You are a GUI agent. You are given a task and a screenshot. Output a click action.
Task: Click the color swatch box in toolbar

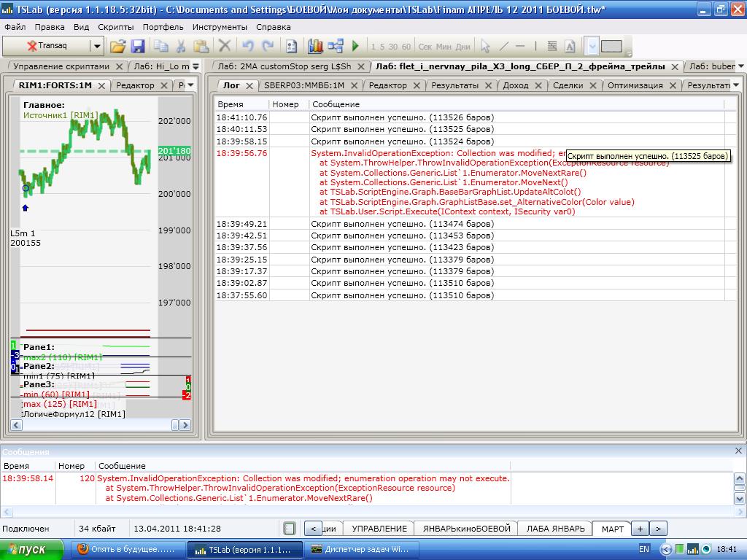(x=611, y=46)
